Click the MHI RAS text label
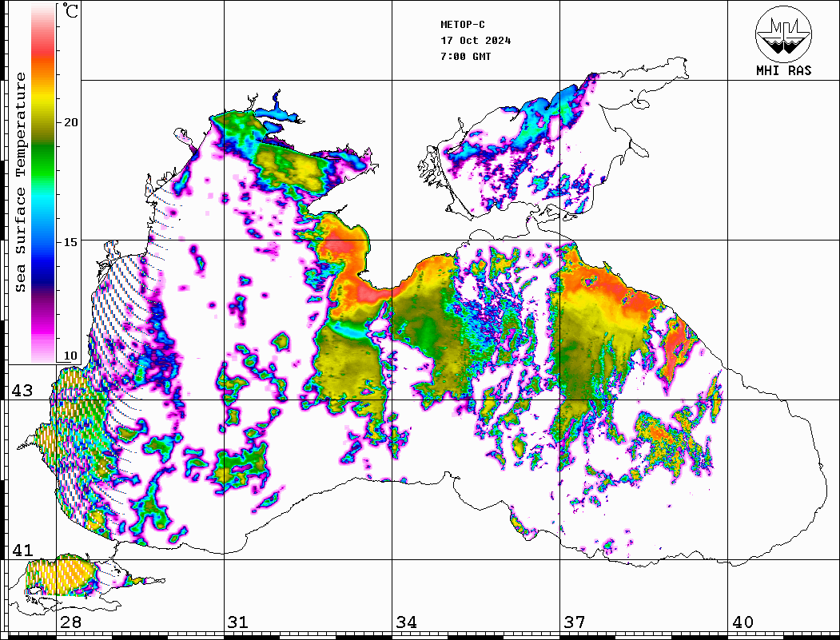840x640 pixels. (x=784, y=70)
